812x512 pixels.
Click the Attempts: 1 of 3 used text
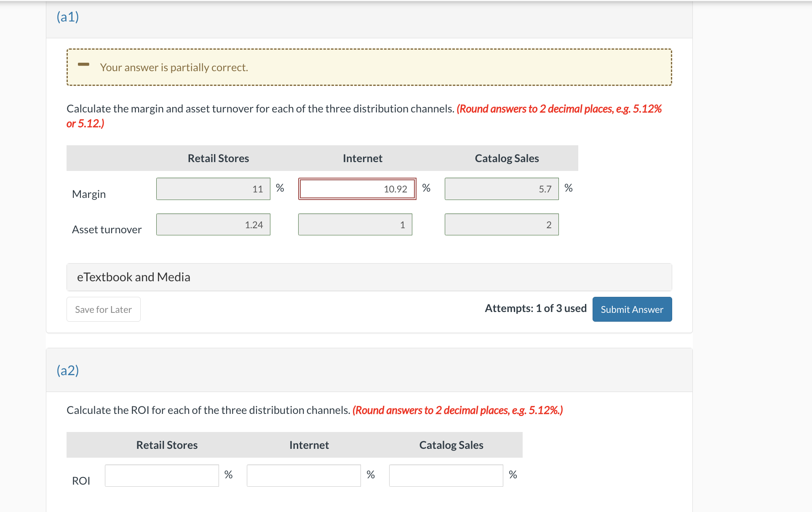535,309
